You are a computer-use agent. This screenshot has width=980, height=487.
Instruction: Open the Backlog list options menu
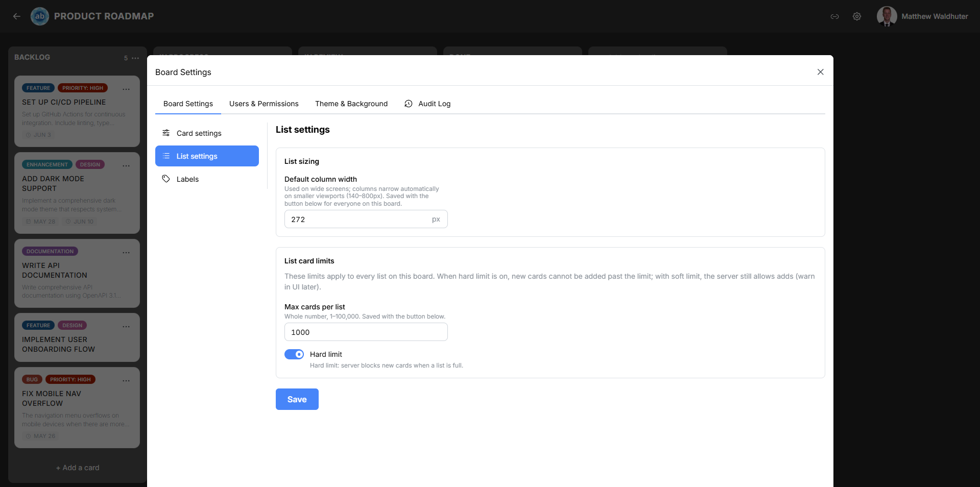click(x=135, y=58)
